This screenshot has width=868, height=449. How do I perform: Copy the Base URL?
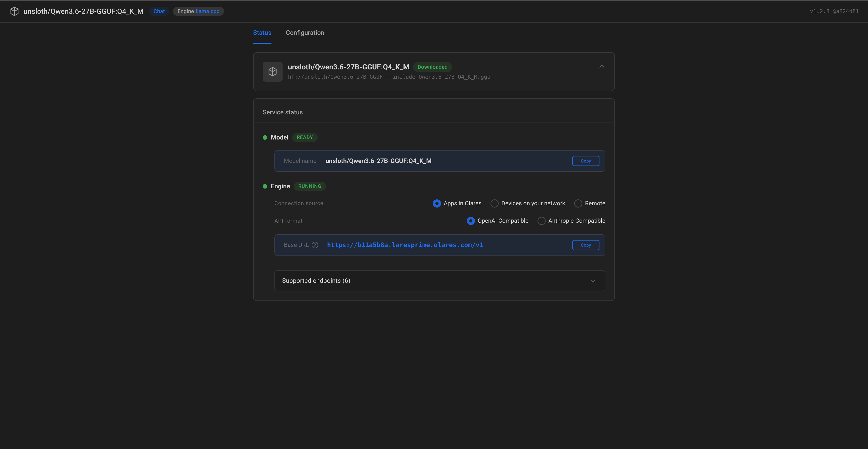click(x=586, y=245)
